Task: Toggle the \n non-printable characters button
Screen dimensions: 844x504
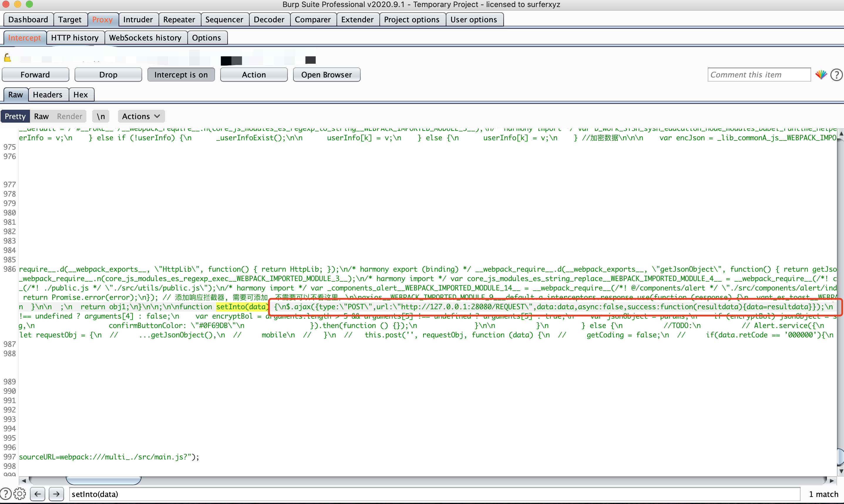Action: pos(101,116)
